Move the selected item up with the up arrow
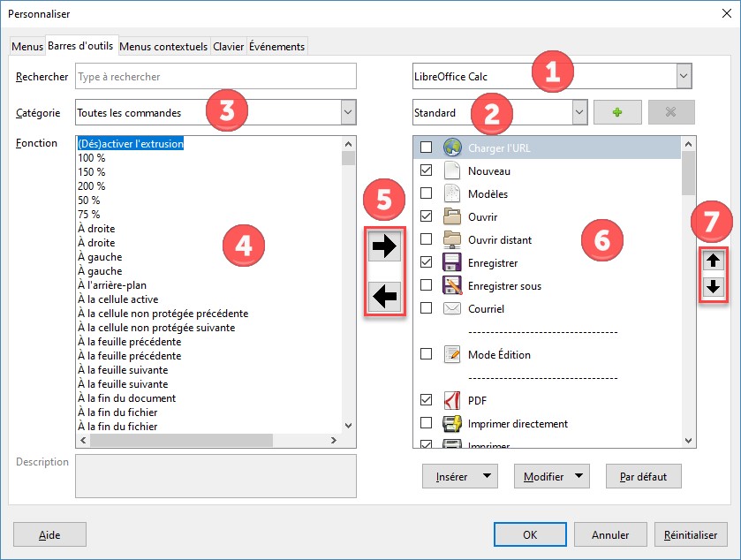The width and height of the screenshot is (741, 560). coord(713,261)
